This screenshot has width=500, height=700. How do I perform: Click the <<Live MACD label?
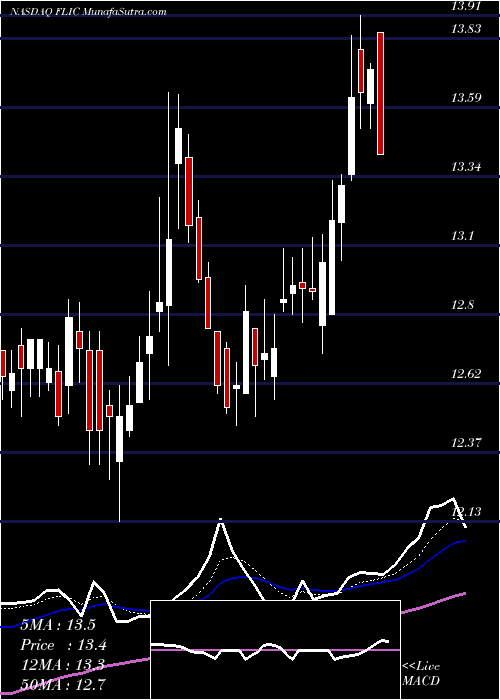click(x=421, y=674)
